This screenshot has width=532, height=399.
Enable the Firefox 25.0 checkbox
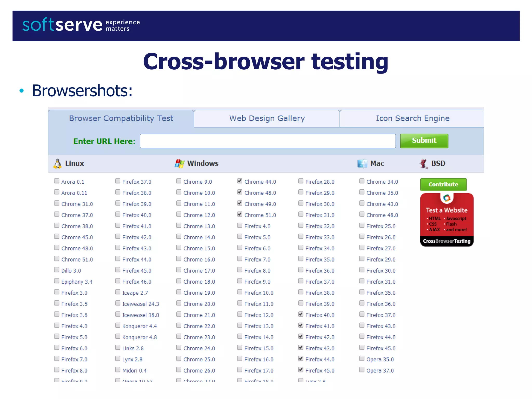(x=362, y=225)
